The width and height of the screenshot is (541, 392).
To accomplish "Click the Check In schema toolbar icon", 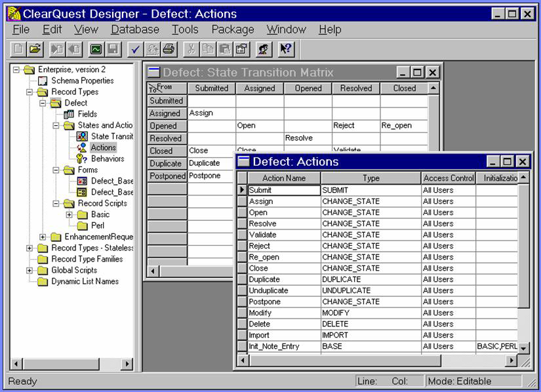I will (74, 49).
